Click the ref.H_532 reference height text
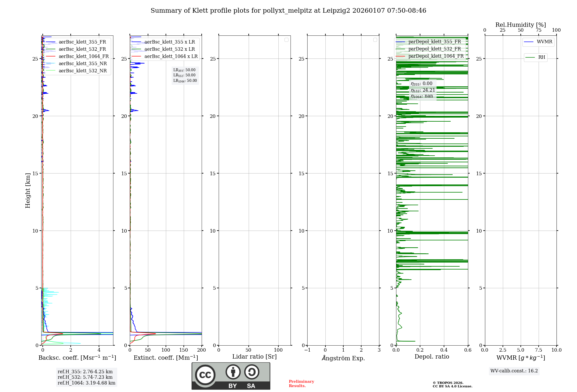This screenshot has width=577, height=392. coord(85,377)
